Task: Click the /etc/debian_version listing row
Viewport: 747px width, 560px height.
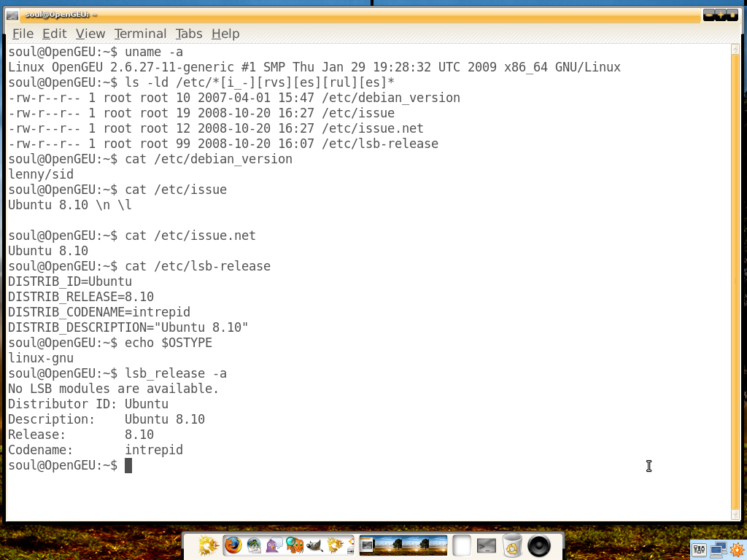Action: coord(234,98)
